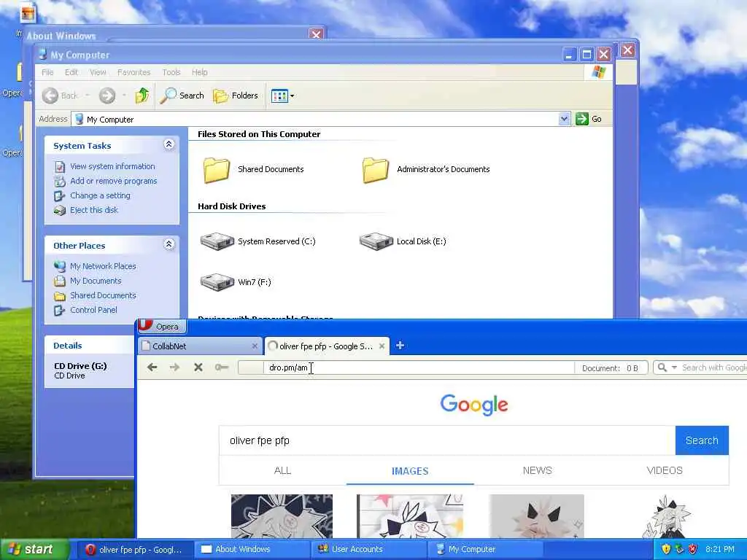This screenshot has width=747, height=560.
Task: Open the File menu in My Computer
Action: [x=47, y=72]
